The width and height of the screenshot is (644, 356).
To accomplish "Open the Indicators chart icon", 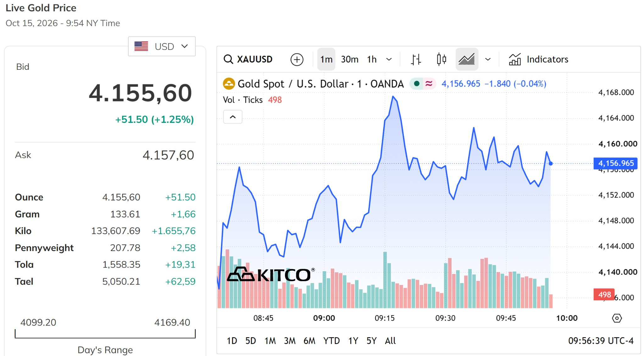I will click(515, 59).
